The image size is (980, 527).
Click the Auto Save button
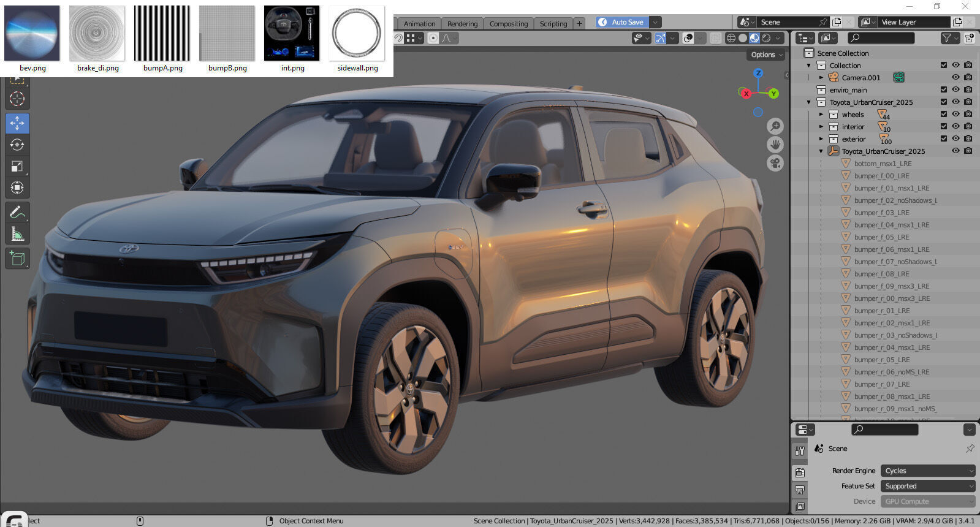coord(621,22)
